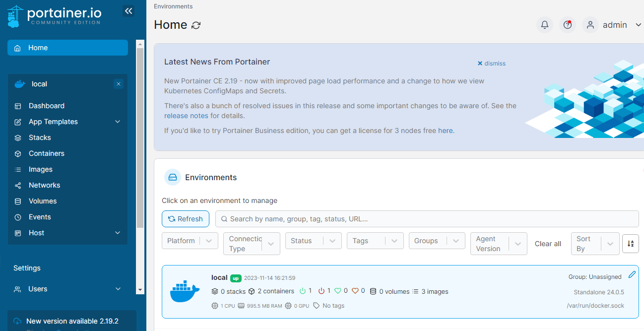Click the Portainer.io logo
The height and width of the screenshot is (331, 644).
[x=55, y=16]
